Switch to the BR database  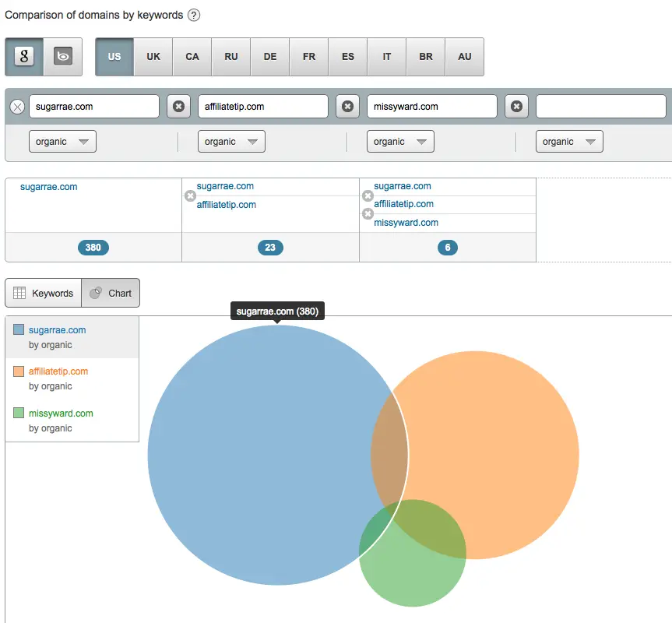point(426,57)
